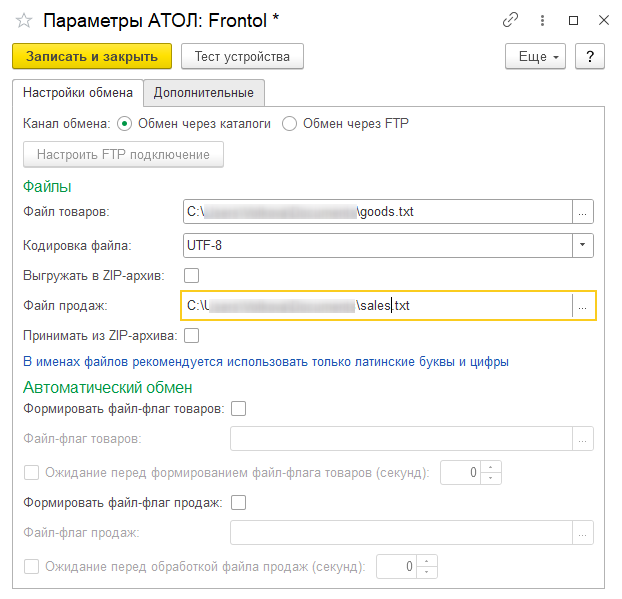Image resolution: width=622 pixels, height=599 pixels.
Task: Open the vertical three-dot window menu
Action: 543,20
